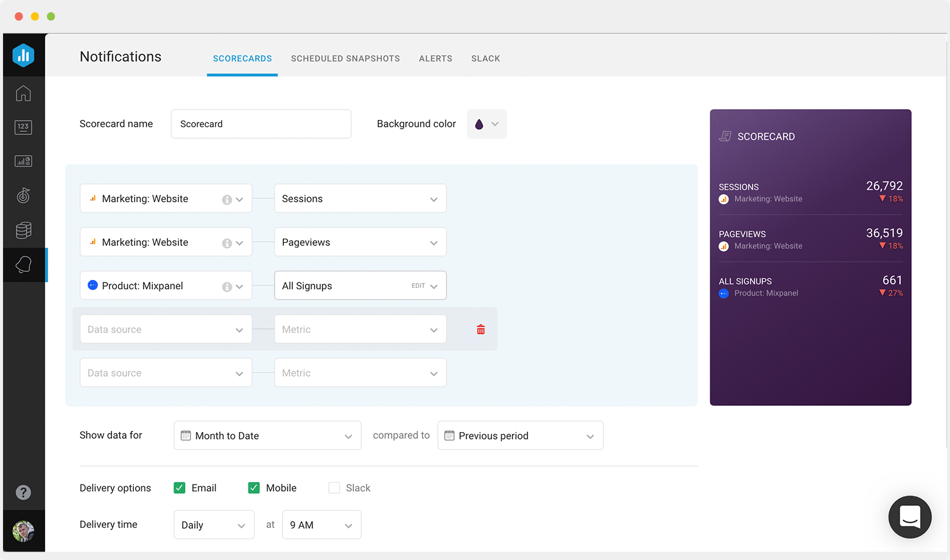This screenshot has width=950, height=560.
Task: Expand first Marketing: Website data source dropdown
Action: (x=166, y=198)
